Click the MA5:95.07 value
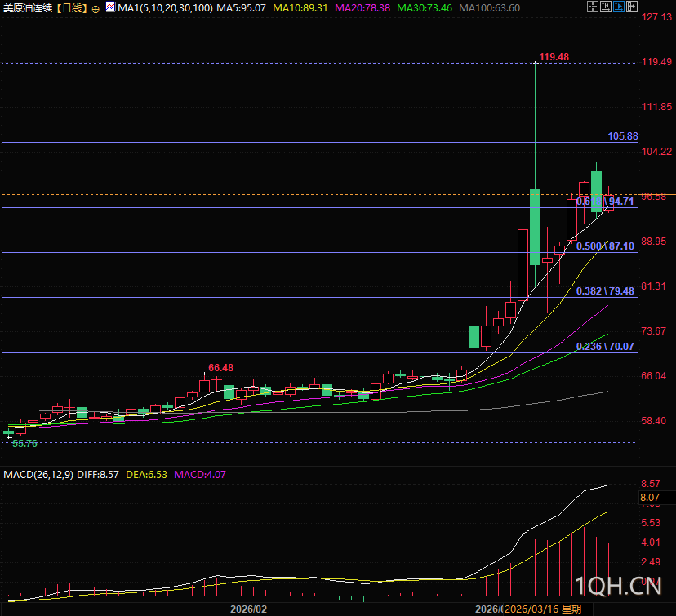 coord(242,8)
